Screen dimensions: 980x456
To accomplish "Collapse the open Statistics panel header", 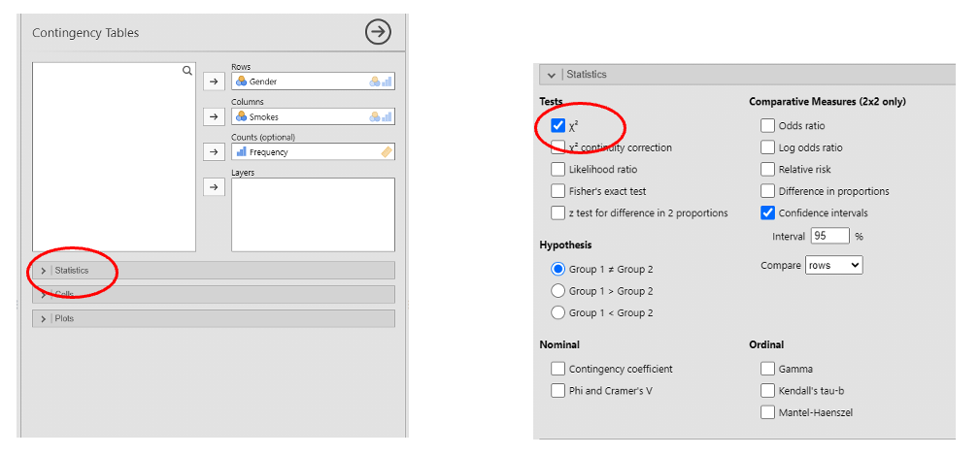I will click(x=748, y=75).
